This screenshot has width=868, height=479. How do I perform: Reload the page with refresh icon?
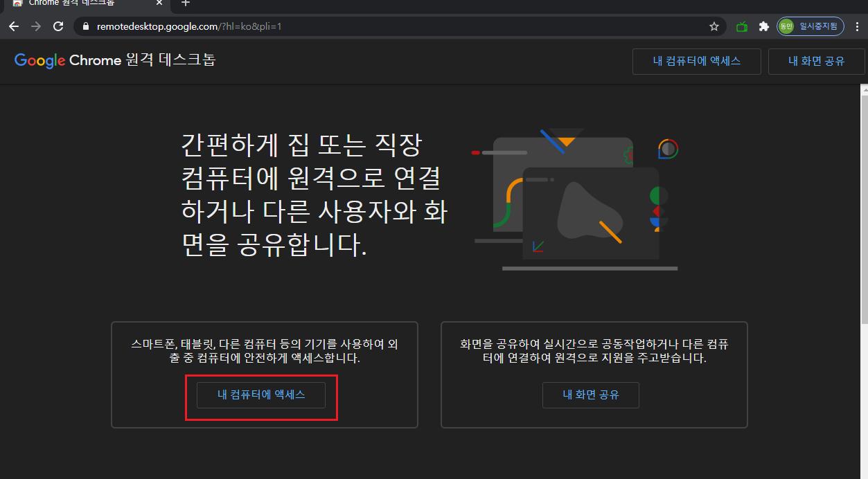tap(59, 26)
